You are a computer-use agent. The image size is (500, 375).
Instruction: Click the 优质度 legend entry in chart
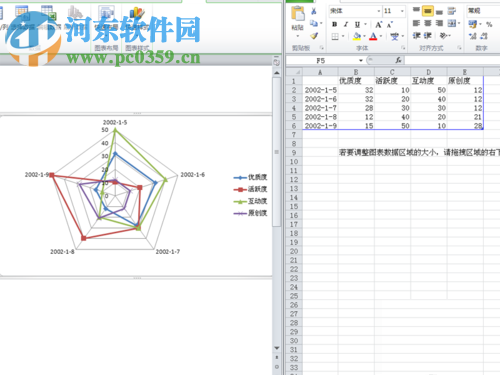pos(250,177)
